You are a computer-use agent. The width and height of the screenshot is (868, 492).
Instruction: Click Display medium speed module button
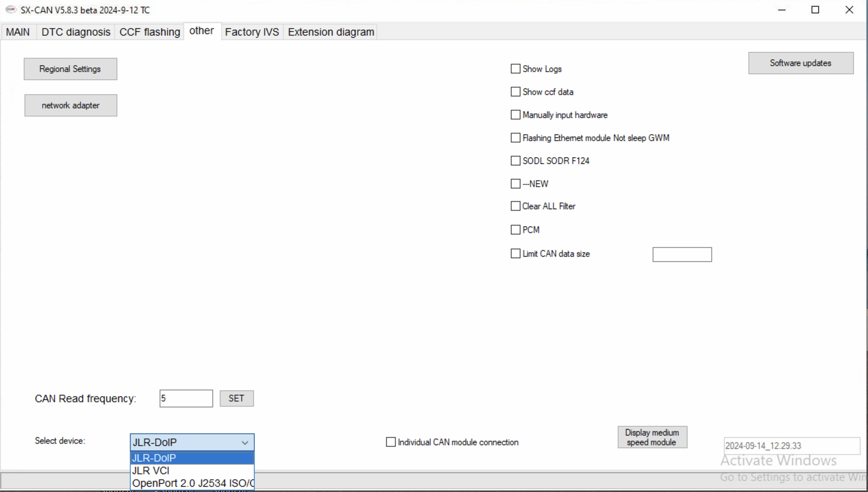click(x=652, y=437)
